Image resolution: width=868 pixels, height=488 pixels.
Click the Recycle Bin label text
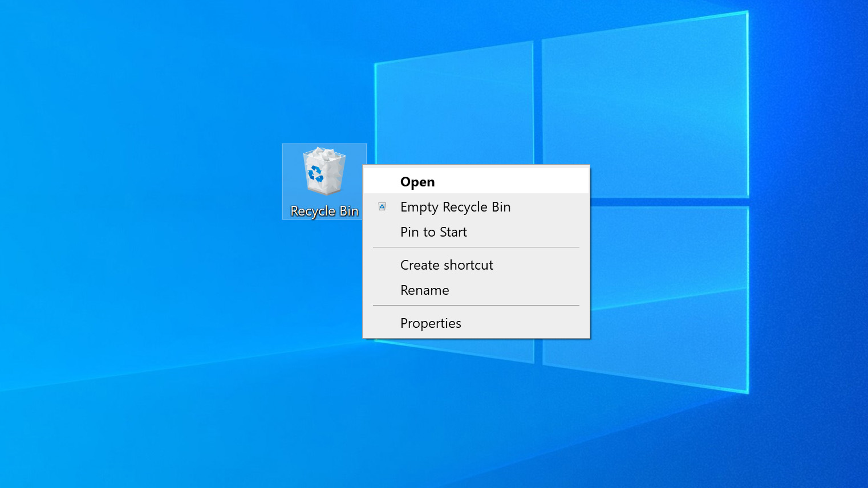click(325, 211)
